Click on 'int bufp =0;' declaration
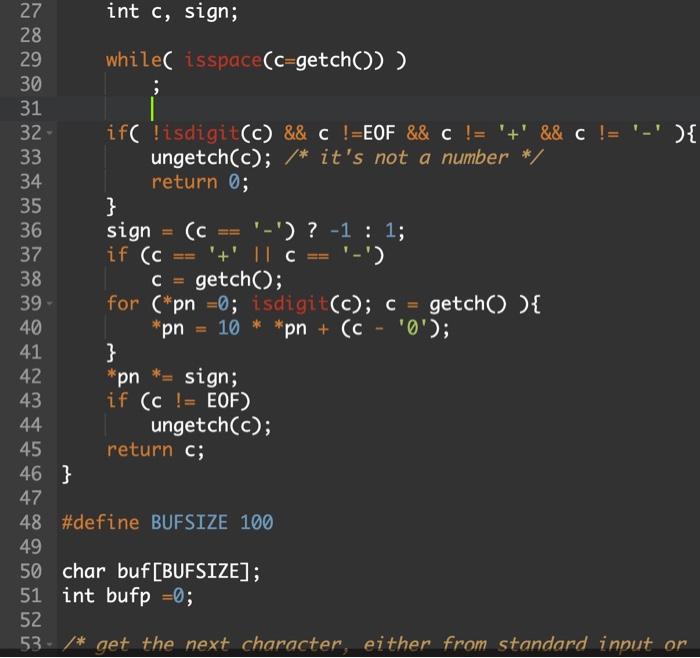 (128, 596)
